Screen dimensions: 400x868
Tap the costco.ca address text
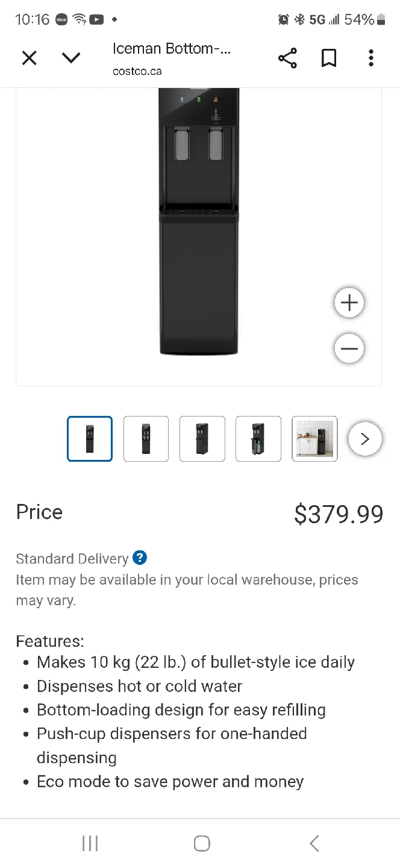pos(137,71)
